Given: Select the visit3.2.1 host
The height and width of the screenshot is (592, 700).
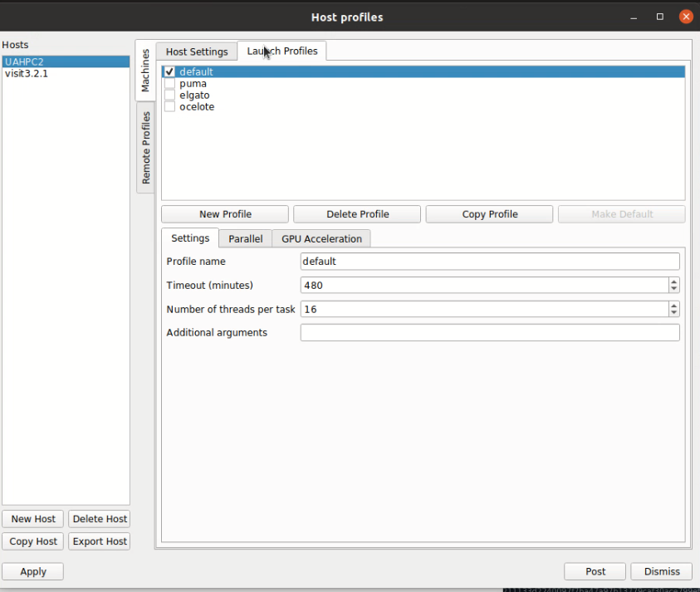Looking at the screenshot, I should (66, 73).
